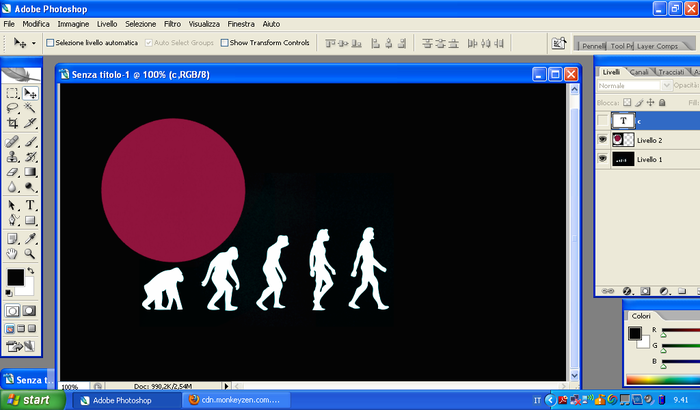Switch to the Canali tab
The image size is (700, 410).
(639, 72)
